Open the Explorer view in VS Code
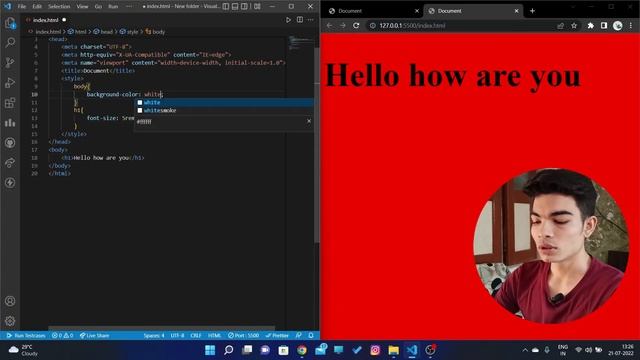The height and width of the screenshot is (360, 640). [x=10, y=23]
